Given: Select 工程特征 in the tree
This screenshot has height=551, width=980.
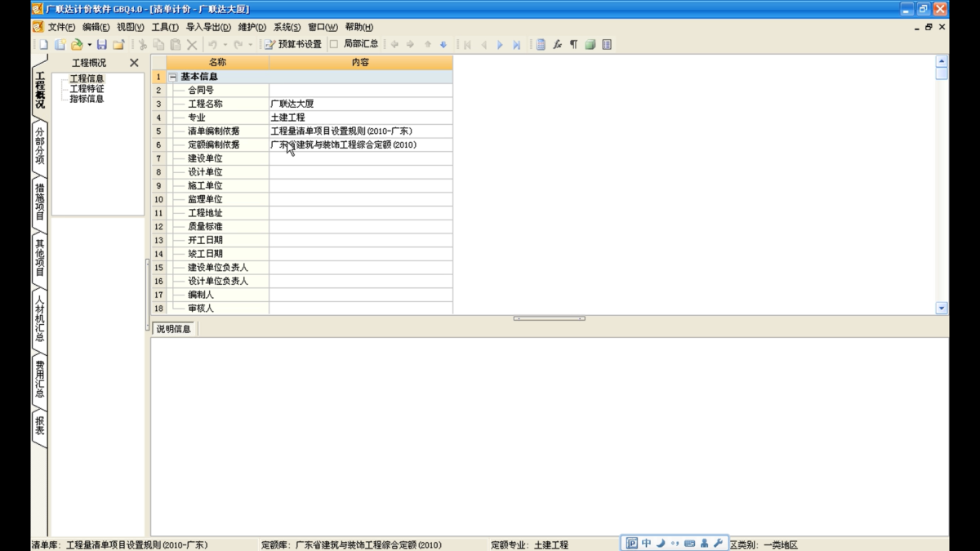Looking at the screenshot, I should (x=87, y=88).
